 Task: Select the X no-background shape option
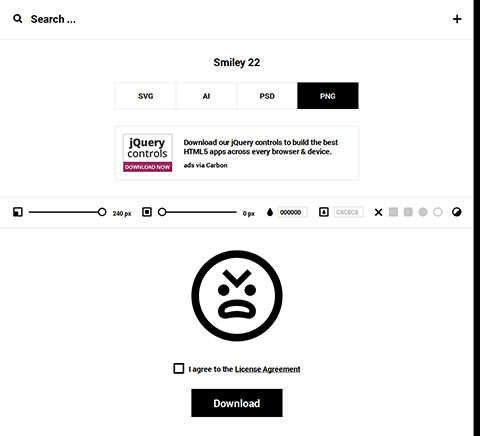point(378,212)
